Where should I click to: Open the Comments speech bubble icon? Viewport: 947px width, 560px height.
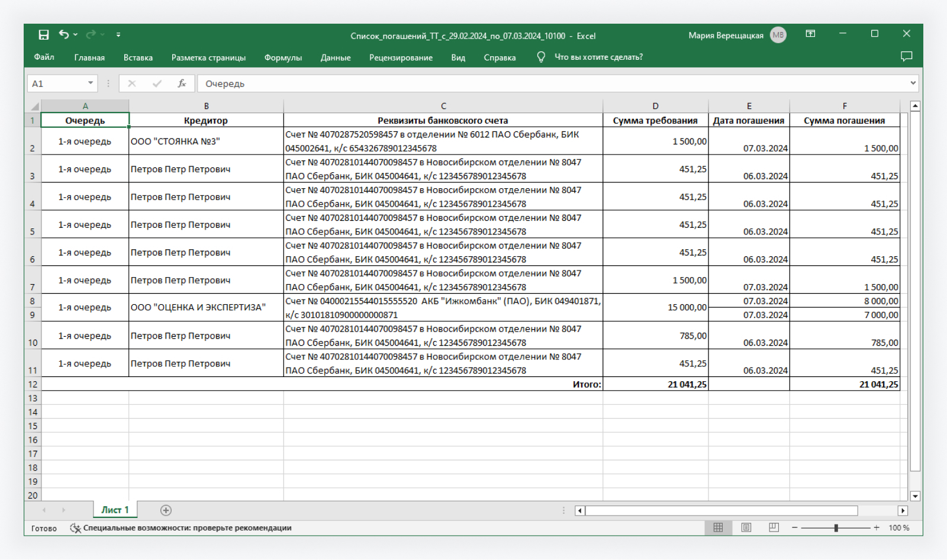click(x=906, y=56)
